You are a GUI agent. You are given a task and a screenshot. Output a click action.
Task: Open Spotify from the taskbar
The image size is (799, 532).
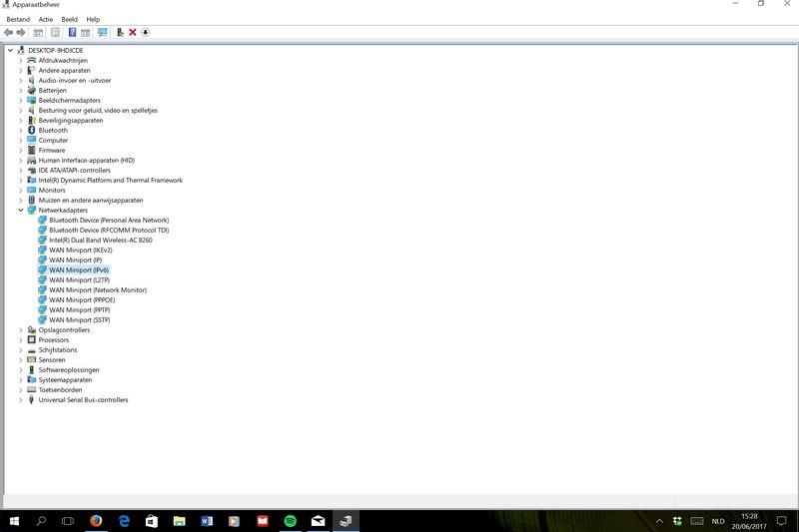(x=290, y=521)
